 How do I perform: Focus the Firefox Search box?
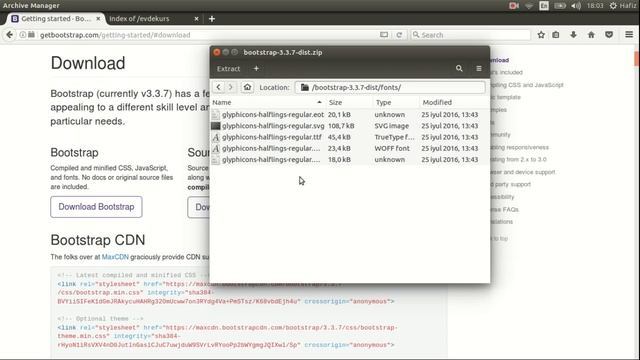point(471,35)
